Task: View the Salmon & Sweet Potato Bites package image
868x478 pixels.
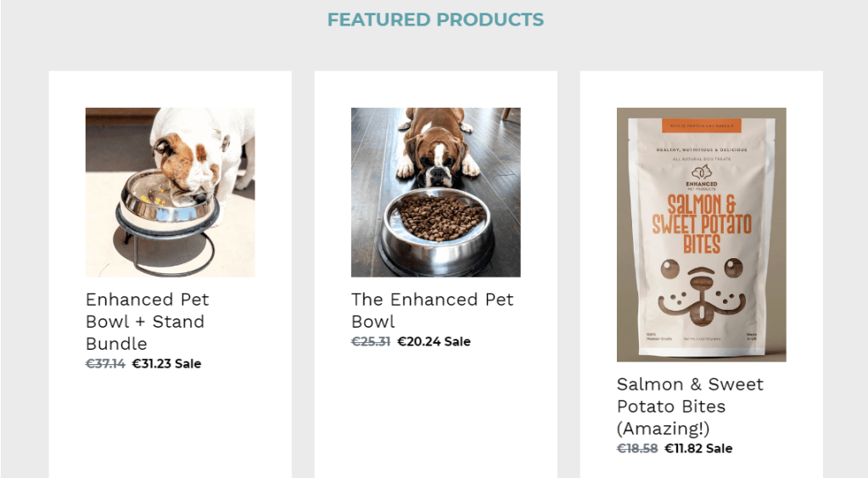Action: point(701,234)
